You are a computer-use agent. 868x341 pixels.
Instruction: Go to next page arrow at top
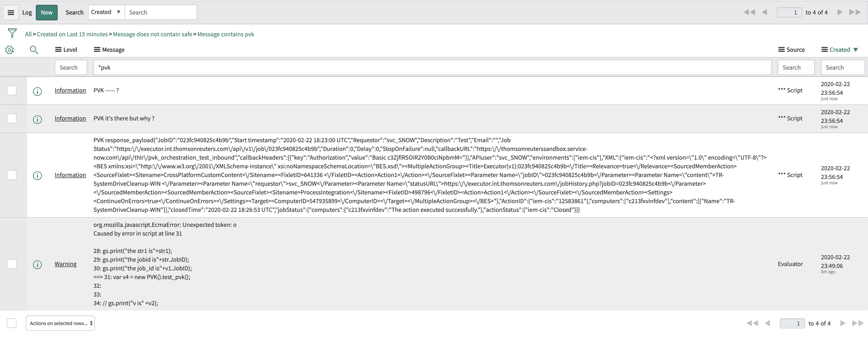coord(840,13)
